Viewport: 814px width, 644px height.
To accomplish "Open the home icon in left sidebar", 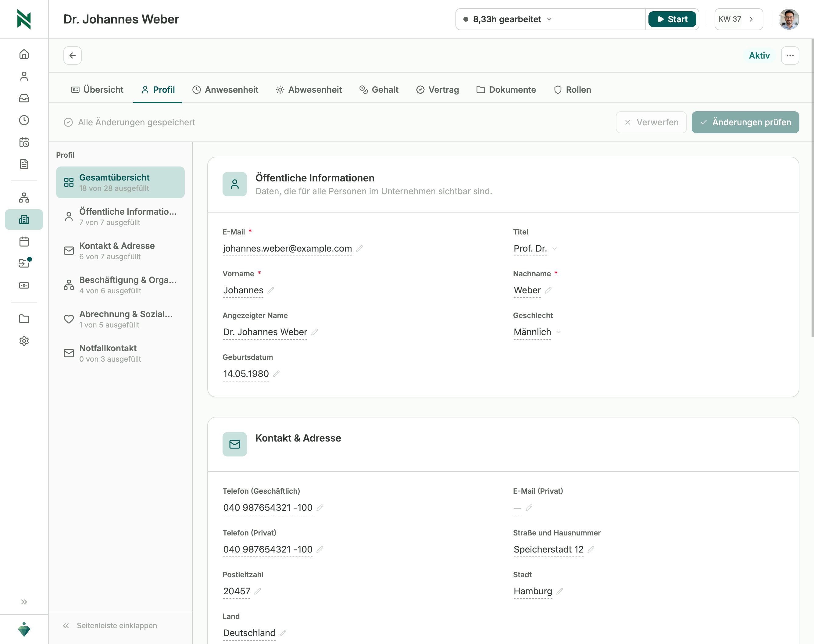I will tap(24, 54).
